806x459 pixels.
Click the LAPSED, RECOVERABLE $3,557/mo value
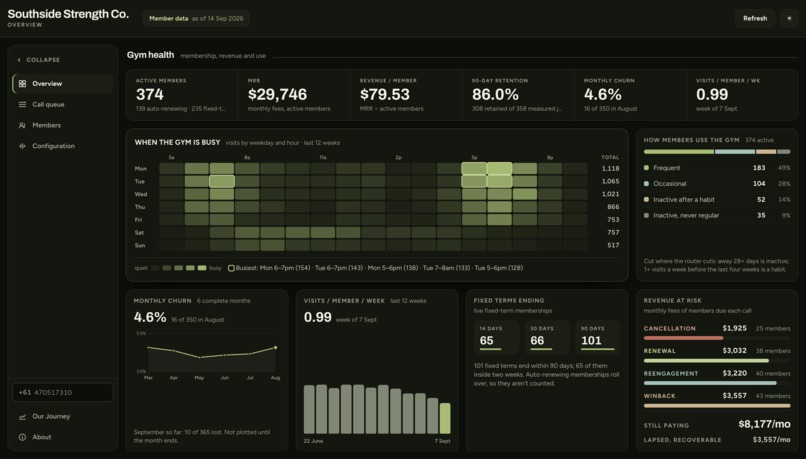tap(772, 440)
